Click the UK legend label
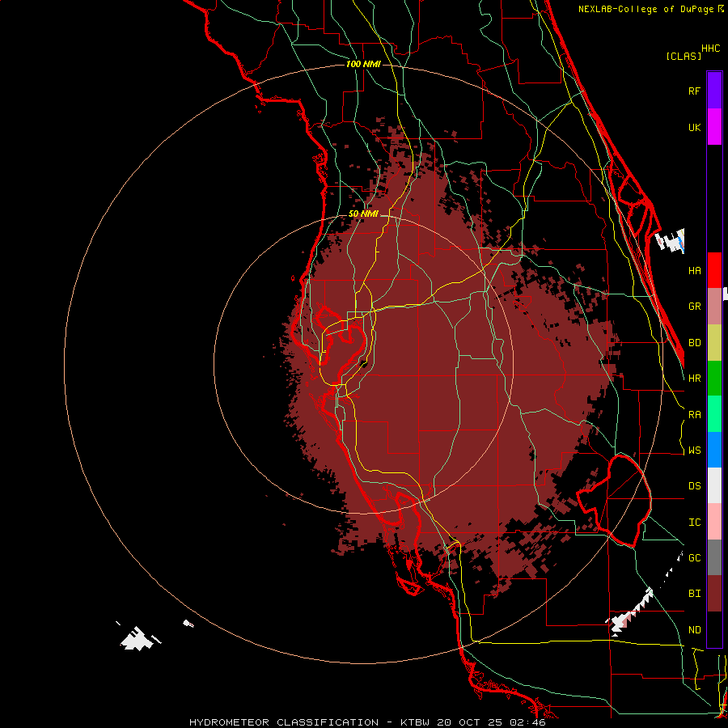728x728 pixels. pos(694,127)
